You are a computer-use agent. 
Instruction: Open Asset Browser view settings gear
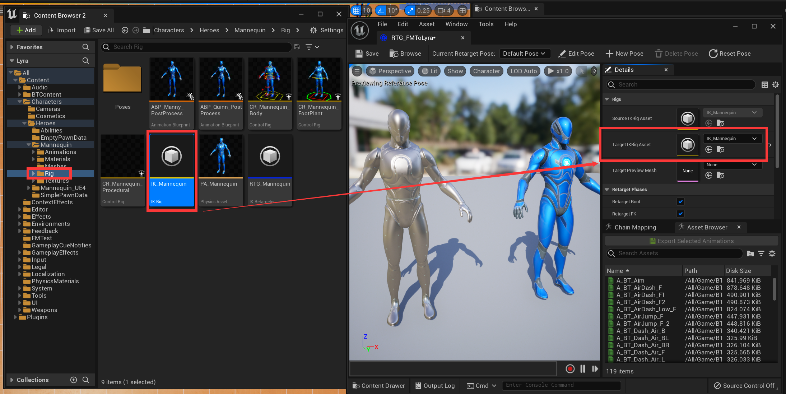click(x=772, y=254)
